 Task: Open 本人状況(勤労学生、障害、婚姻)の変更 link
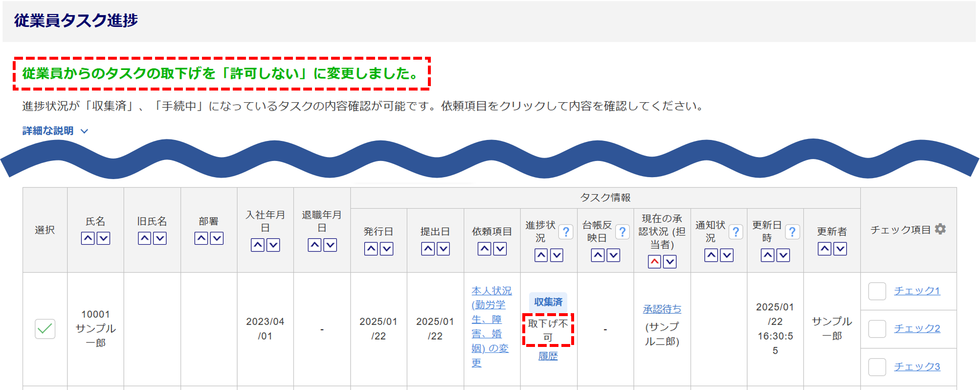[x=491, y=326]
